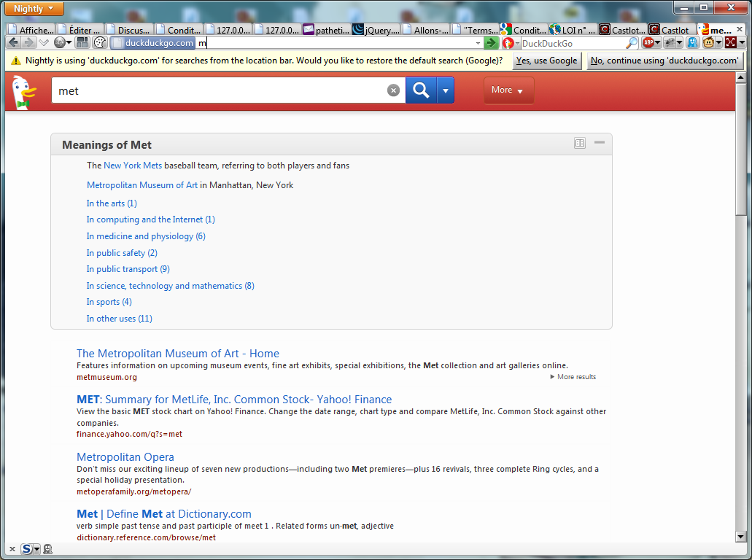Image resolution: width=752 pixels, height=560 pixels.
Task: Click 'Yes, use Google' button
Action: tap(547, 61)
